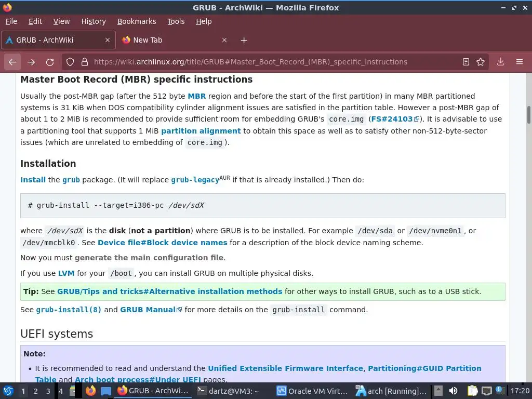Viewport: 532px width, 399px height.
Task: Follow the partition alignment link
Action: coord(201,131)
